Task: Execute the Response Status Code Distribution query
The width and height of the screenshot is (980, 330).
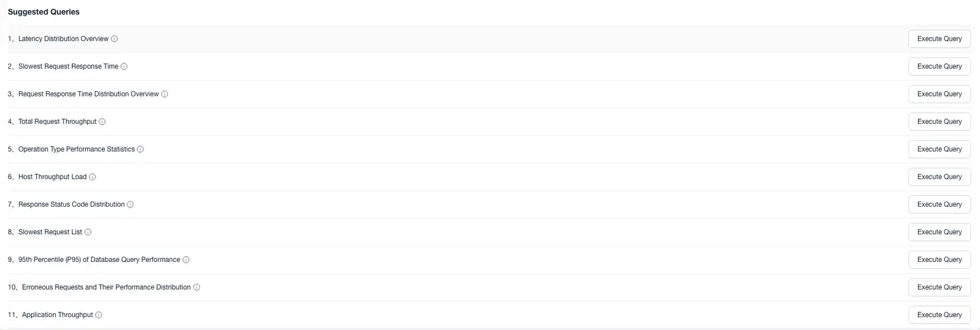Action: pyautogui.click(x=939, y=204)
